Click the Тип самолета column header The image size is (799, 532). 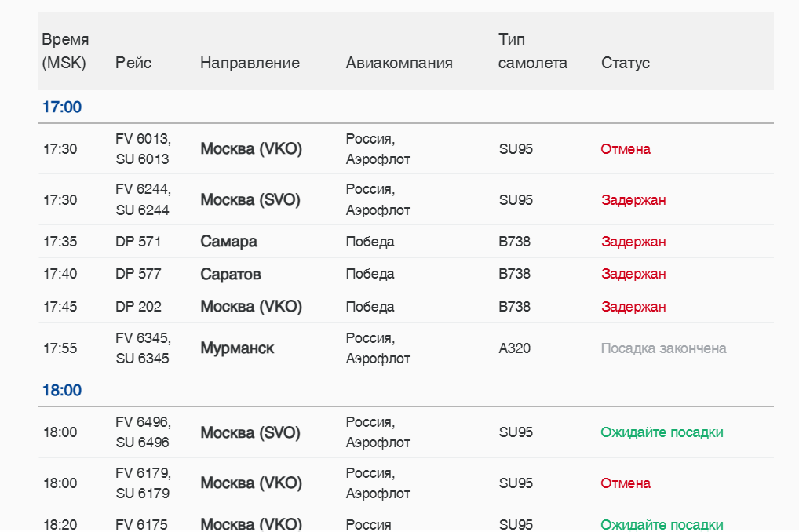pyautogui.click(x=532, y=51)
